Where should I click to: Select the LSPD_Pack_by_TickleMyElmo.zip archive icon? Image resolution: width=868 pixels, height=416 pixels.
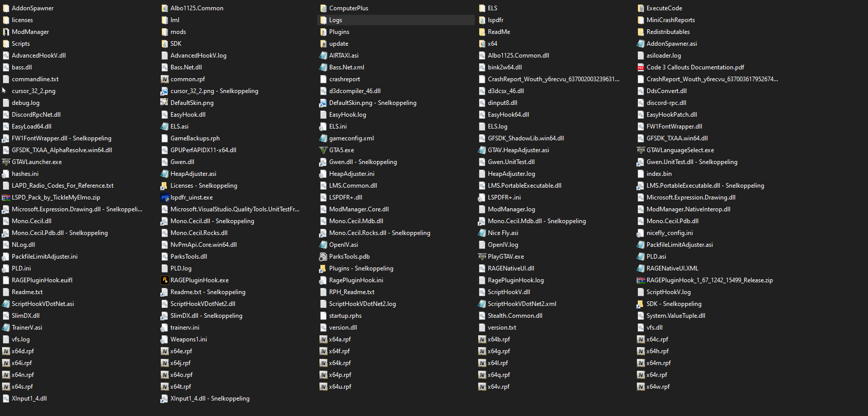tap(6, 197)
